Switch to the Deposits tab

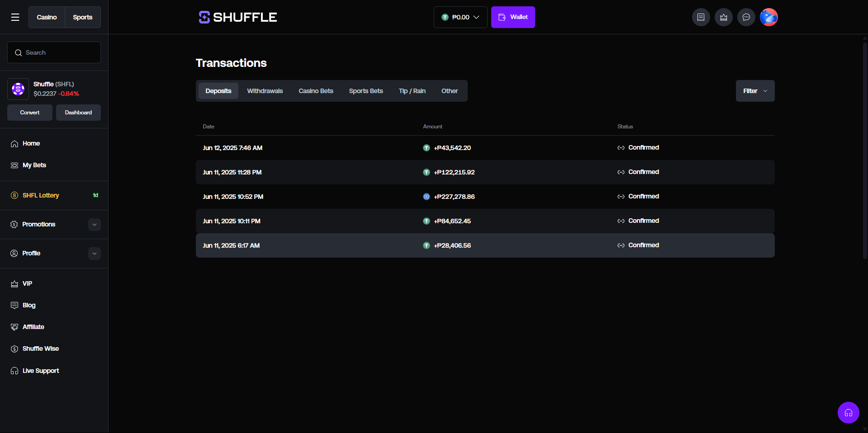(218, 91)
